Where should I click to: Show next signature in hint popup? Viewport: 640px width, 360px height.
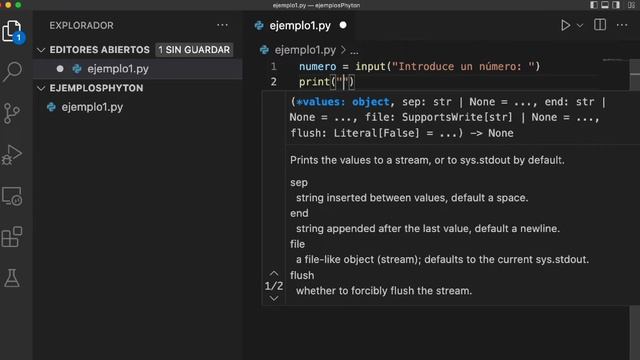click(x=274, y=298)
